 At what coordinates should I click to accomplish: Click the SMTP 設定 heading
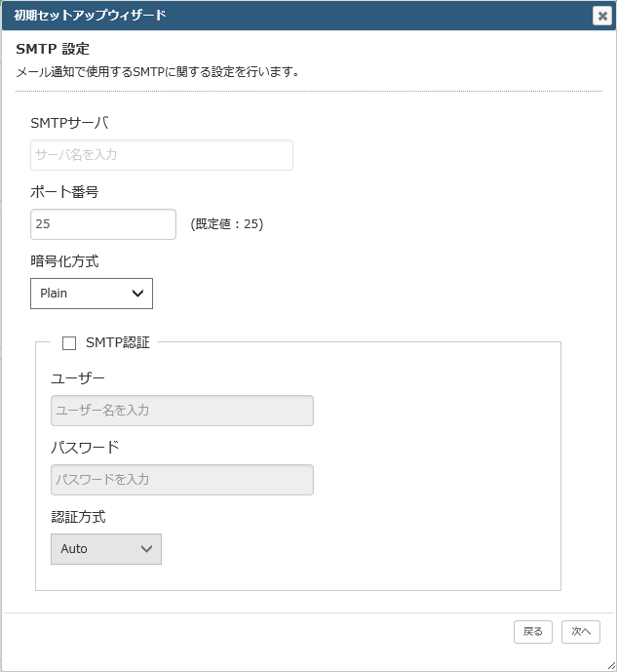coord(53,49)
